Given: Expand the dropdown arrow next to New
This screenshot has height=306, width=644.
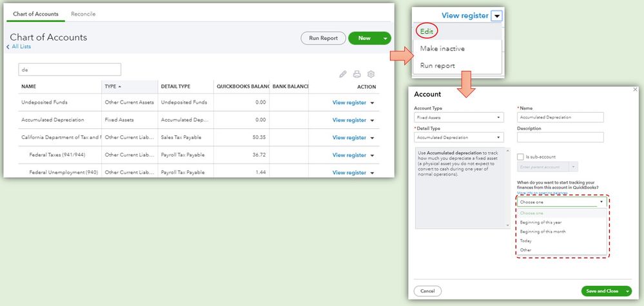Looking at the screenshot, I should pos(385,38).
